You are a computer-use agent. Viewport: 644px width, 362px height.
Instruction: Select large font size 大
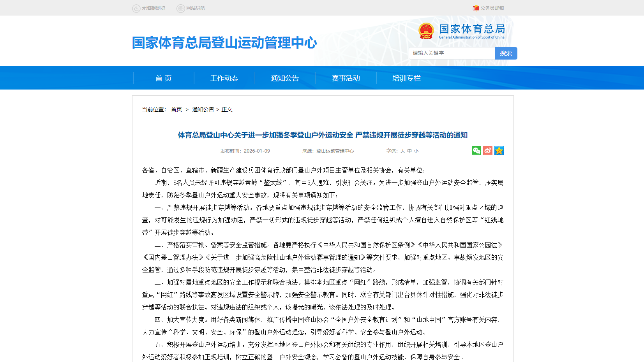pos(402,151)
